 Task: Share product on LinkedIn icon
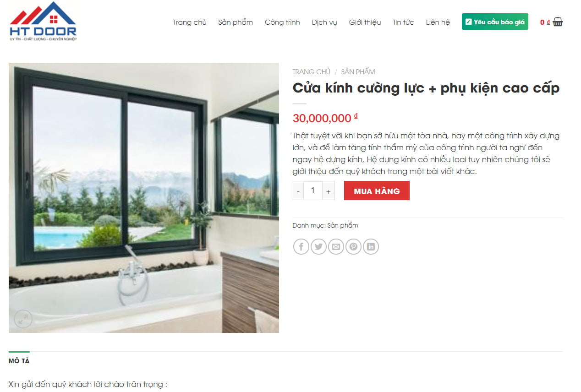[371, 247]
